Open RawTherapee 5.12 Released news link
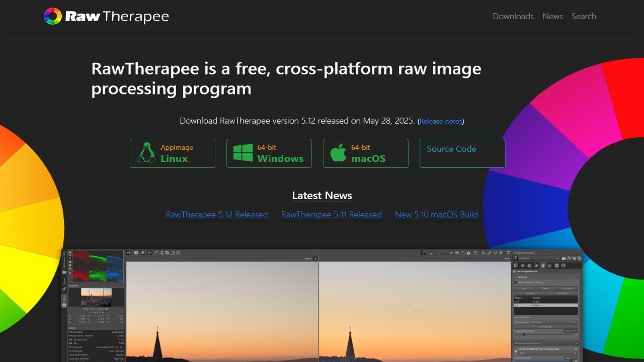The width and height of the screenshot is (644, 362). tap(217, 215)
